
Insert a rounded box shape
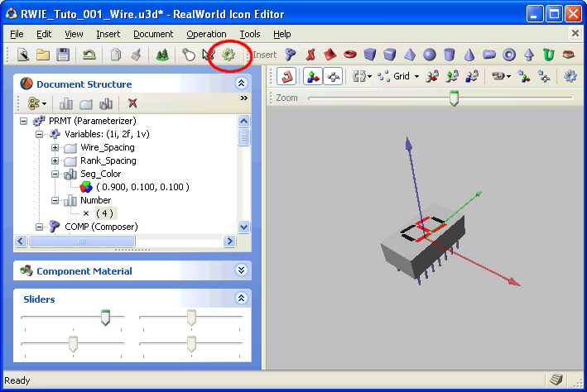tap(390, 55)
